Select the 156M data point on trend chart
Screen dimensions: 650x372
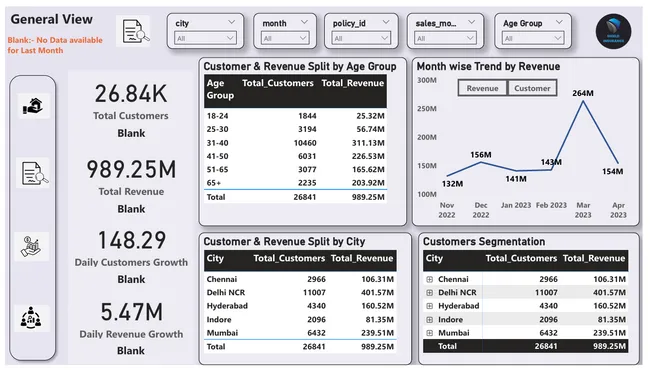481,163
